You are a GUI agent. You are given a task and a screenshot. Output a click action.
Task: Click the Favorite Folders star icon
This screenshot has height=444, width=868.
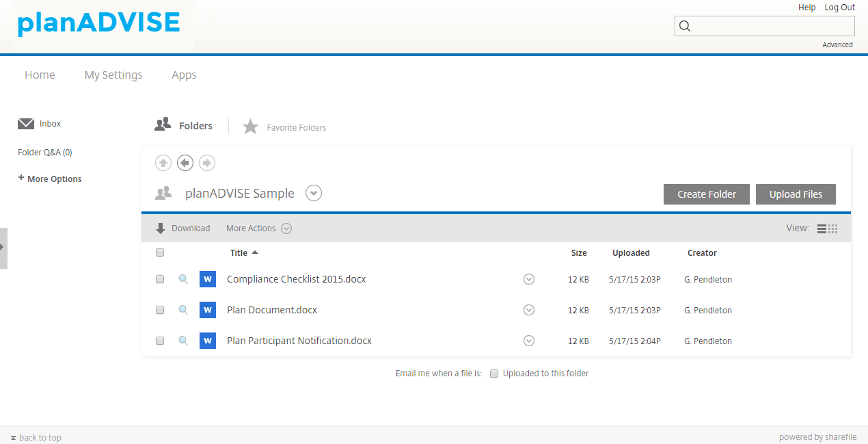[x=251, y=127]
